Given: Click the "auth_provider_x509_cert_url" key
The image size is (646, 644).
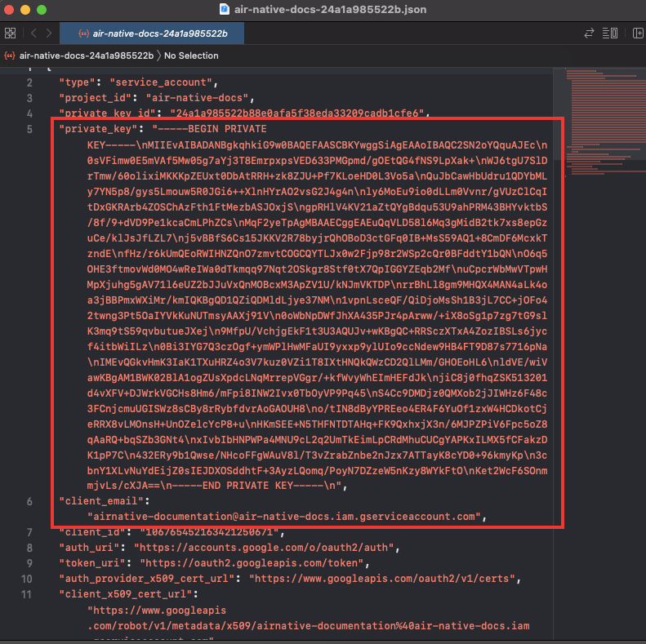Looking at the screenshot, I should click(x=148, y=579).
